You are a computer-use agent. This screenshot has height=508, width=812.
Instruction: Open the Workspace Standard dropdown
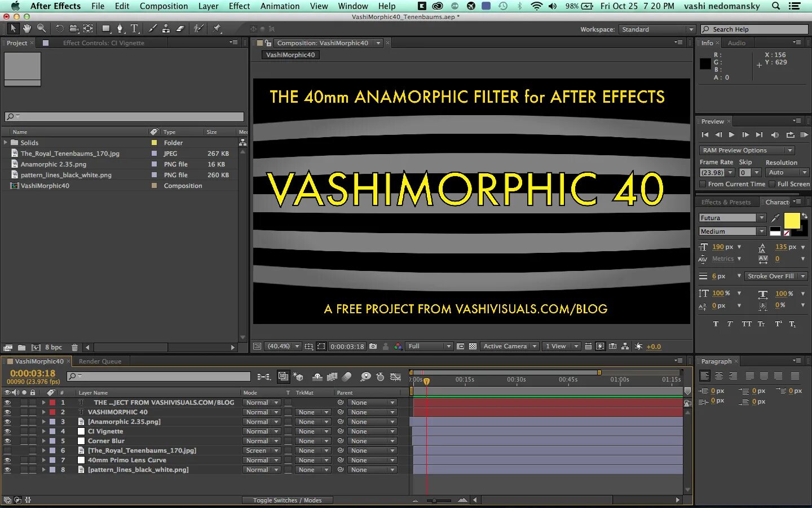657,29
